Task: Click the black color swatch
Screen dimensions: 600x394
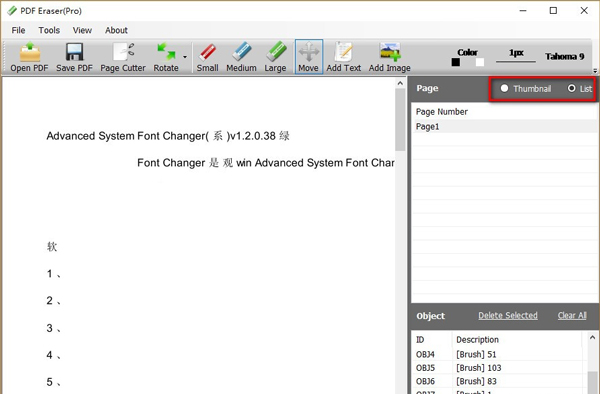Action: [455, 62]
